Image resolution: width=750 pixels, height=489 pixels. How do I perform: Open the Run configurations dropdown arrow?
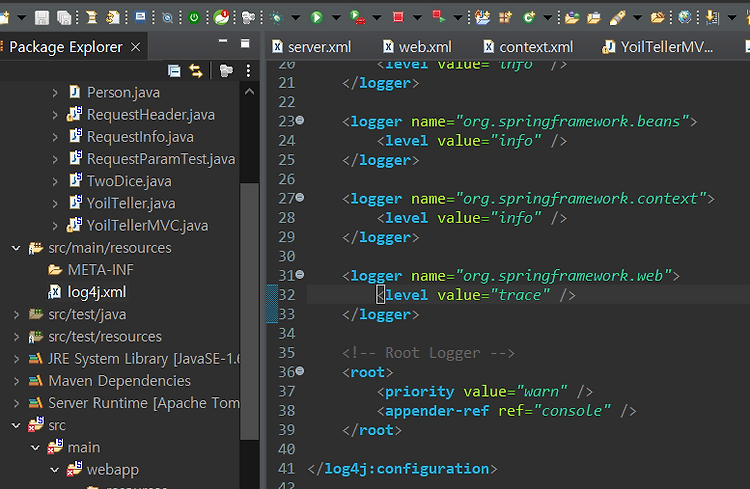click(x=336, y=18)
